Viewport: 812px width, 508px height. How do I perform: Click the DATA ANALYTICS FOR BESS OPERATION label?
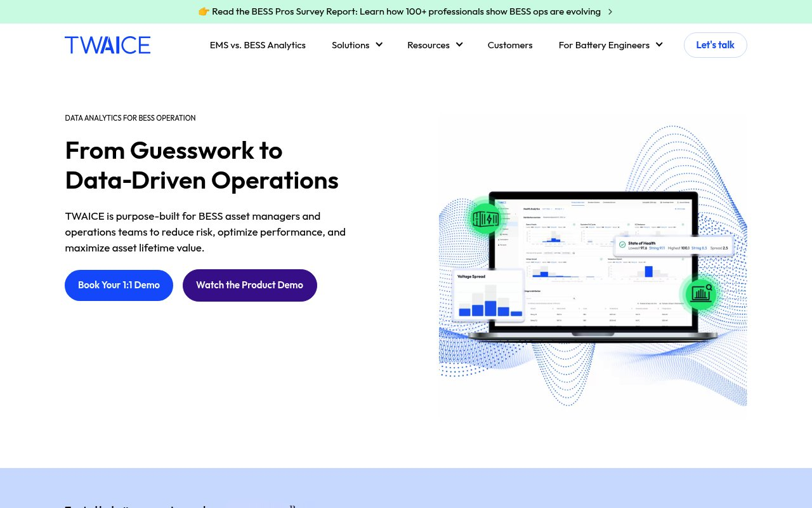[130, 118]
